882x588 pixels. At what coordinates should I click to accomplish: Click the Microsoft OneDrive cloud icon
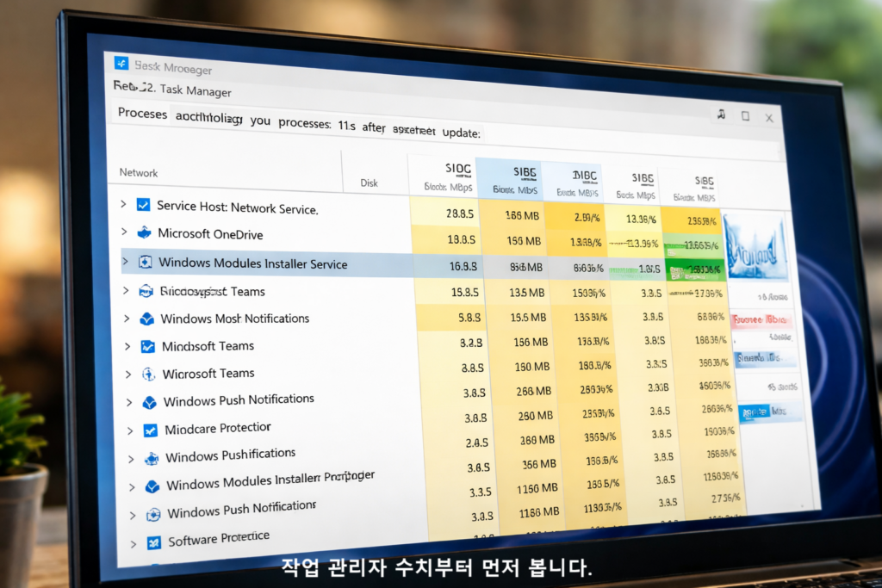(145, 232)
